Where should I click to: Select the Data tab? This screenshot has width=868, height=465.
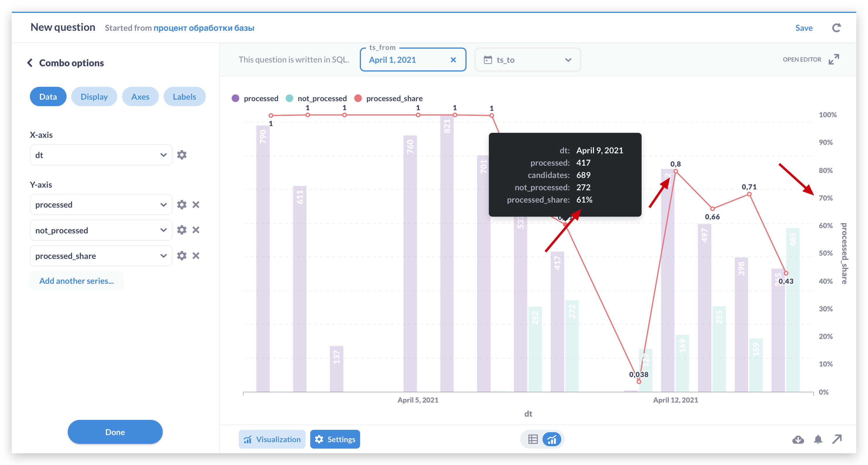(48, 97)
